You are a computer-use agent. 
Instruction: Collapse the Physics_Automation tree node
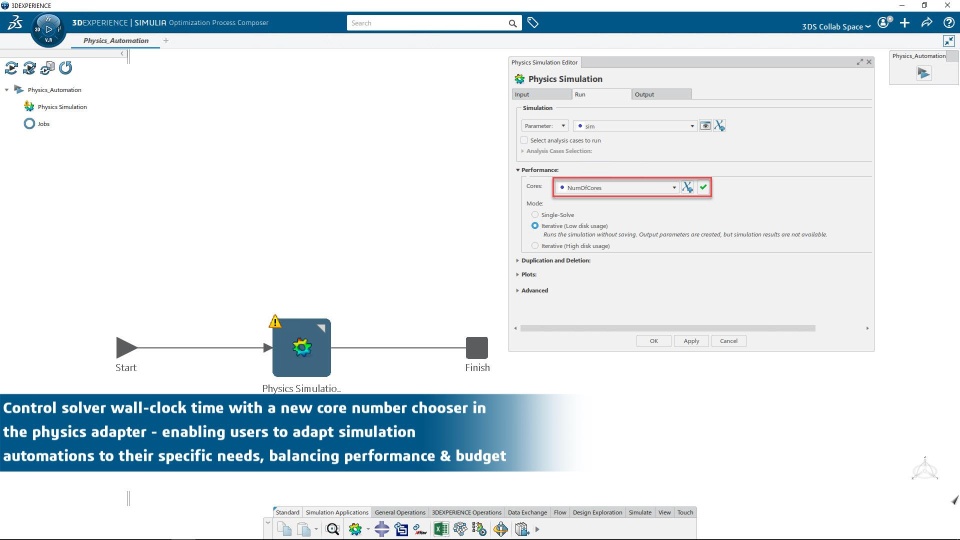click(x=7, y=90)
